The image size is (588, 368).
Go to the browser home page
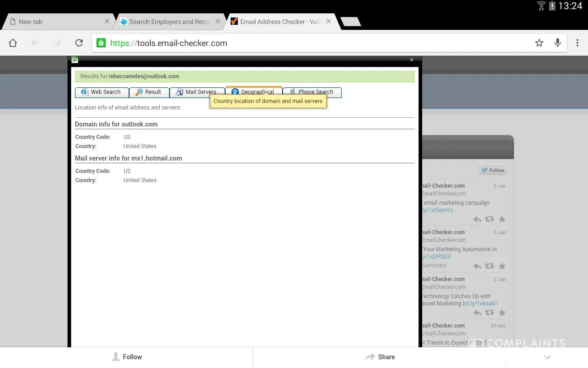tap(13, 43)
